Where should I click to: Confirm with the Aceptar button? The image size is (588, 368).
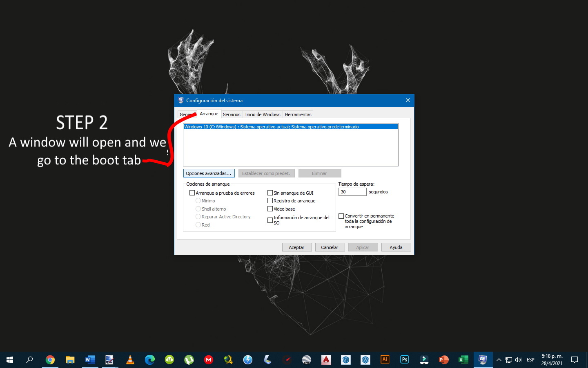[297, 247]
